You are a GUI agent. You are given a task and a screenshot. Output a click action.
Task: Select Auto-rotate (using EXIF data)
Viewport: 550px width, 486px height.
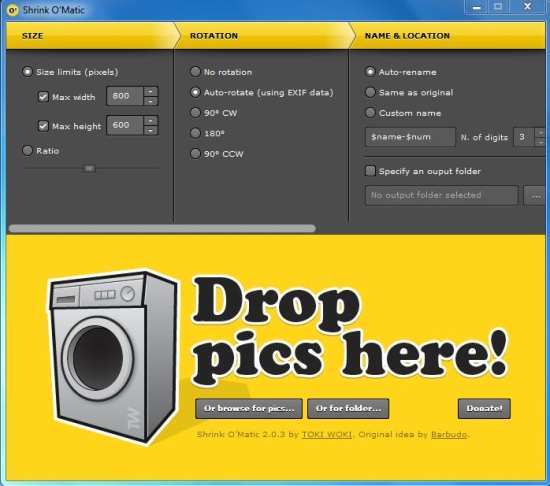click(x=195, y=92)
